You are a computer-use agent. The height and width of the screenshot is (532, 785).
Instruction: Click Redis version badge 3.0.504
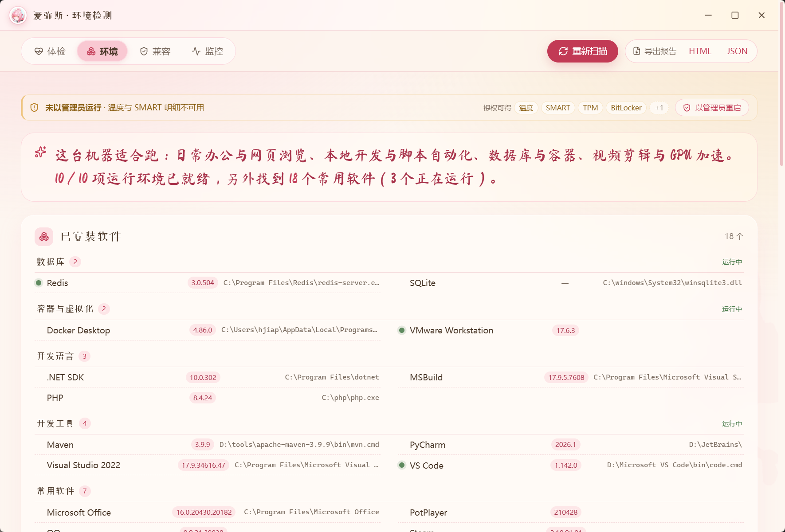point(203,283)
